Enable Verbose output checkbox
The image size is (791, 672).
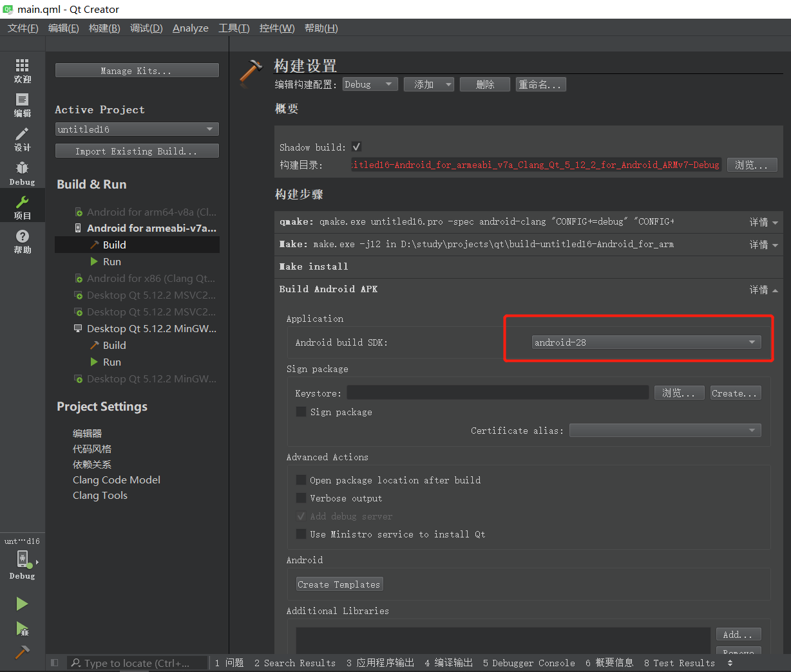[x=301, y=498]
